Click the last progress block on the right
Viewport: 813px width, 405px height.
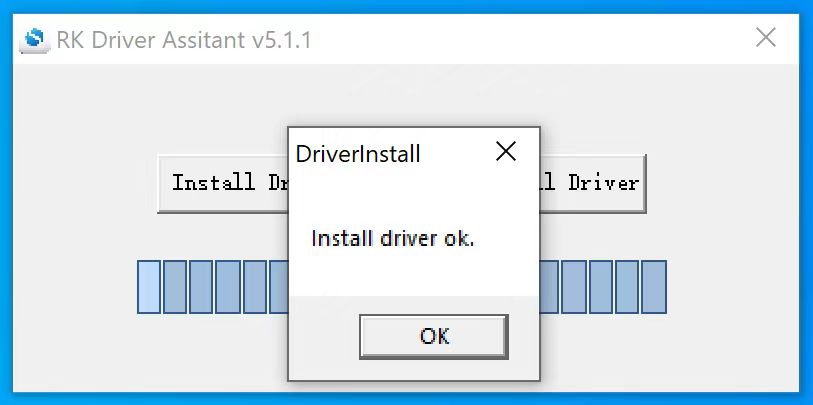654,287
